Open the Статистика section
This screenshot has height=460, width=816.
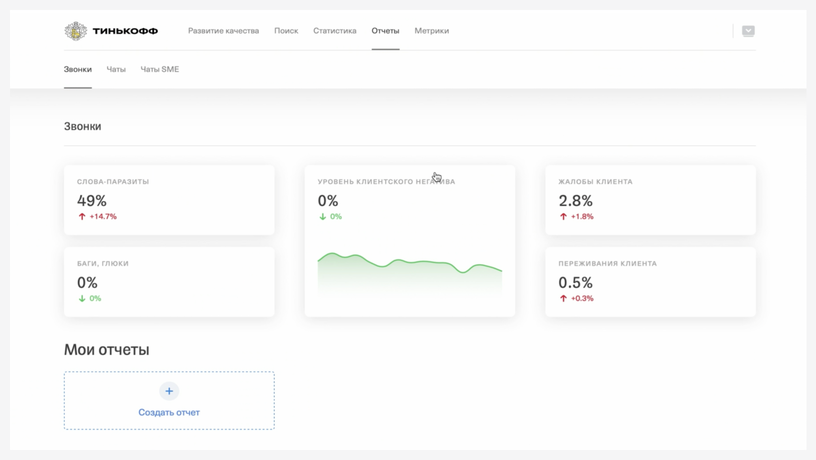pyautogui.click(x=335, y=31)
